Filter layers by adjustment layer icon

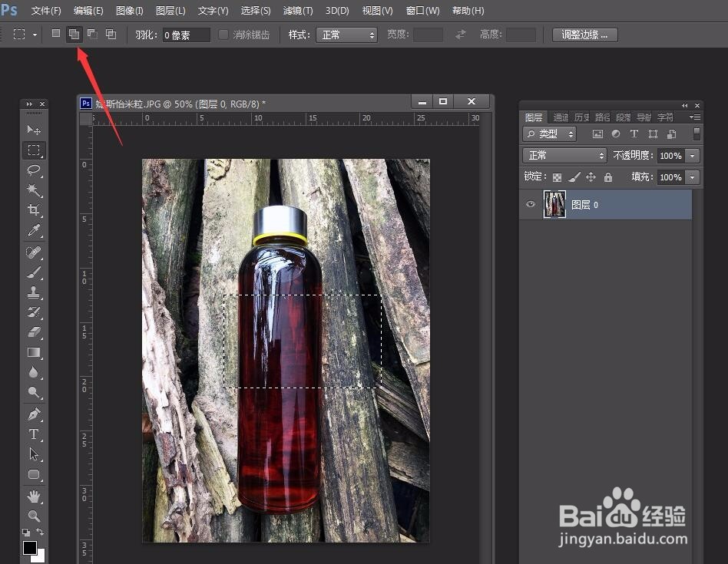pos(616,134)
